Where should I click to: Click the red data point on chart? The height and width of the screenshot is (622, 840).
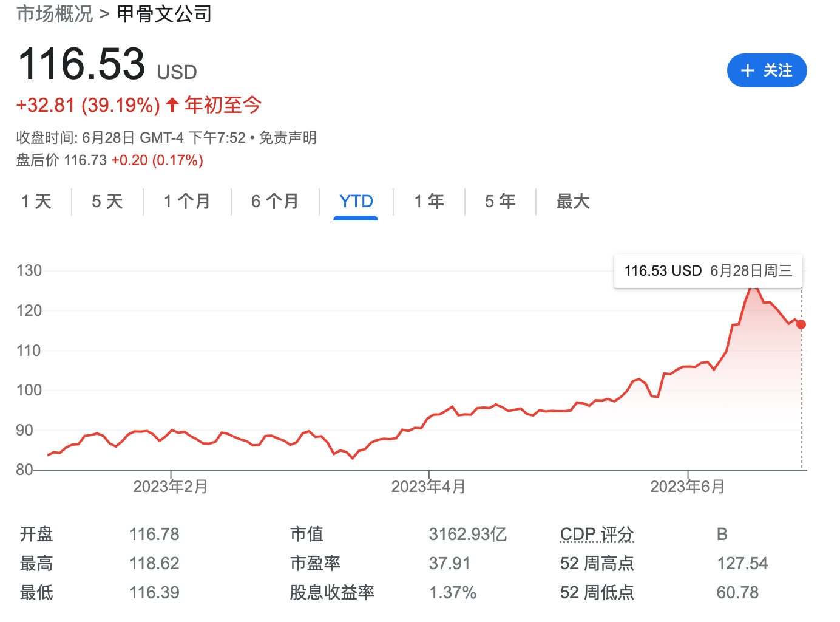pyautogui.click(x=801, y=324)
